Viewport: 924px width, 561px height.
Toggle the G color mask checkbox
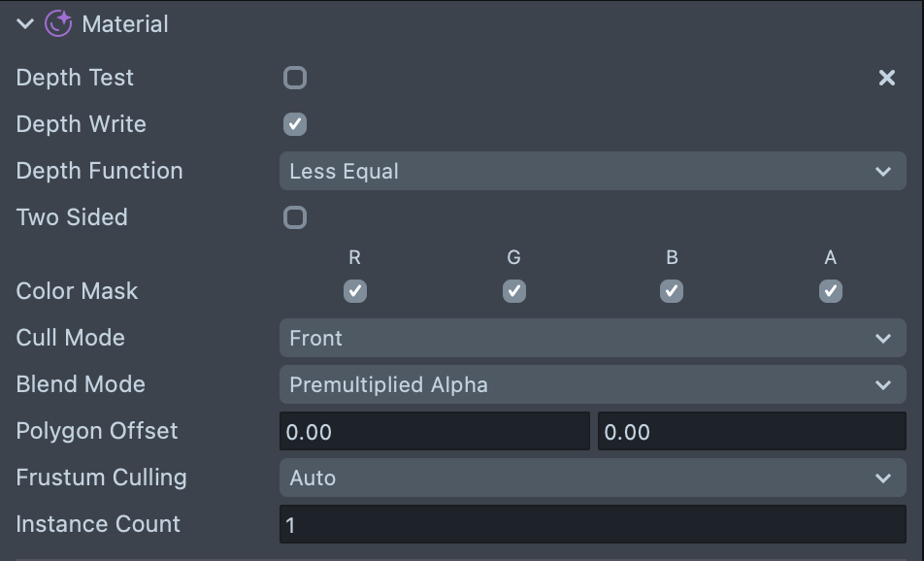tap(514, 291)
